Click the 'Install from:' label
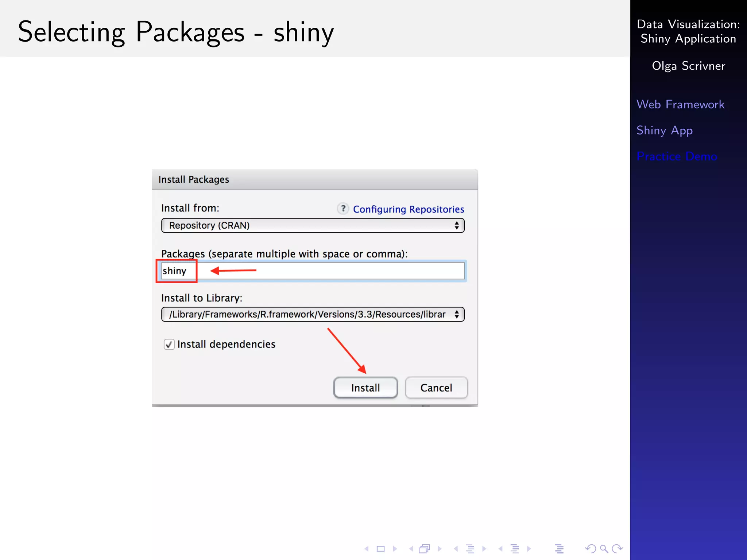Screen dimensions: 747x560 pyautogui.click(x=190, y=208)
